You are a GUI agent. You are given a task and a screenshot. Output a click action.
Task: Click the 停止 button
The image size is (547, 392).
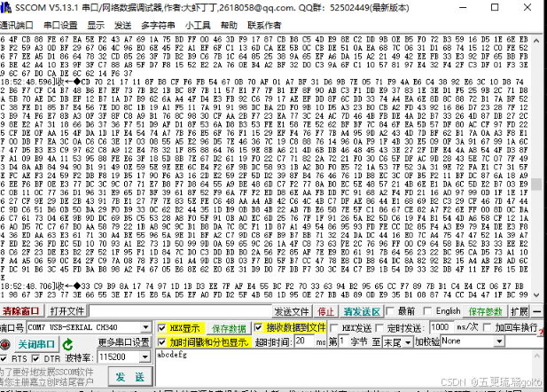point(326,311)
